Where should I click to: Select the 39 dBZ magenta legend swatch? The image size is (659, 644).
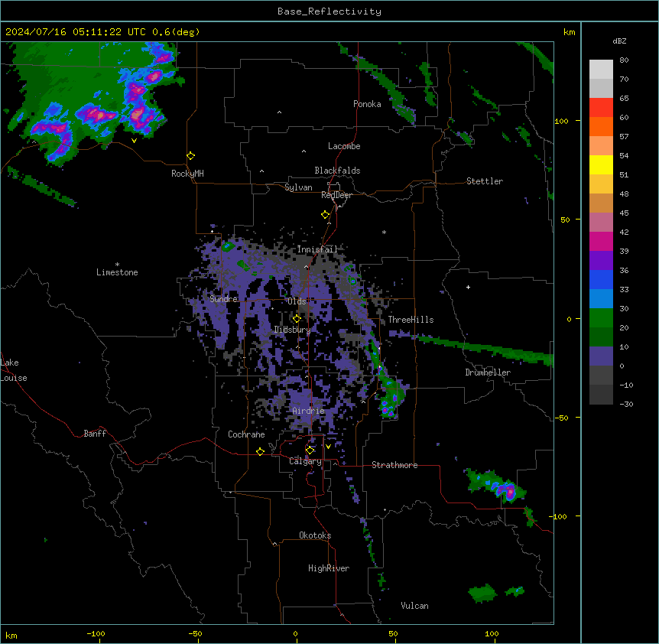pos(601,241)
